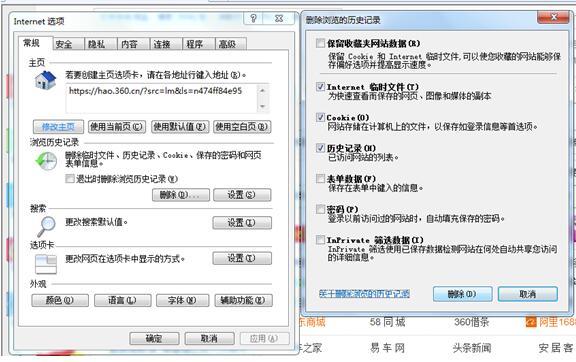Enable 表单数据 checkbox
Viewport: 576px width, 362px height.
coord(320,179)
